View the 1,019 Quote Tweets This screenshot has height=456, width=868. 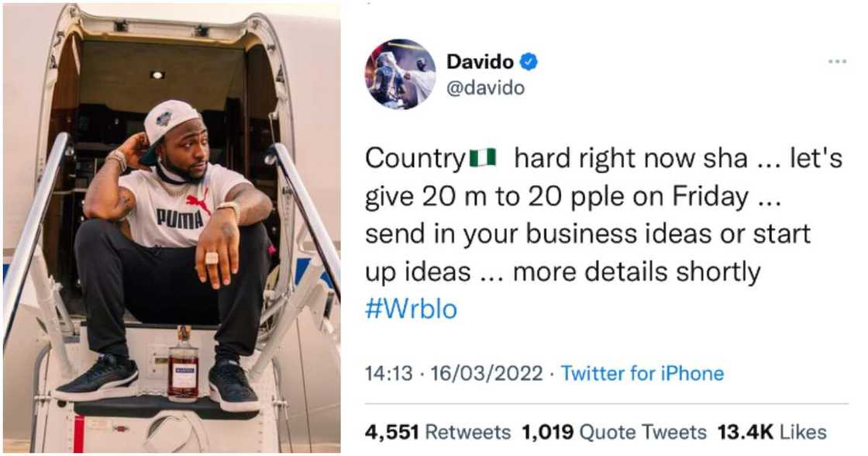(x=614, y=432)
